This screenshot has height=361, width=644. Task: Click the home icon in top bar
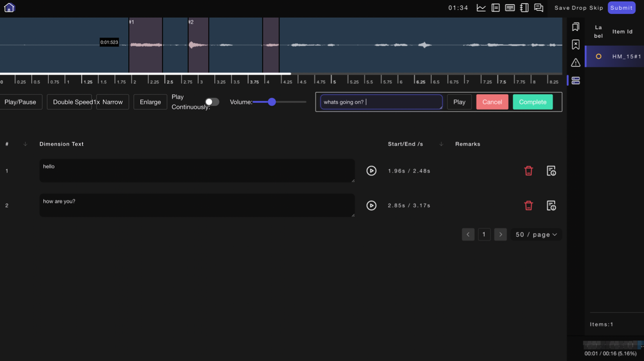[9, 8]
